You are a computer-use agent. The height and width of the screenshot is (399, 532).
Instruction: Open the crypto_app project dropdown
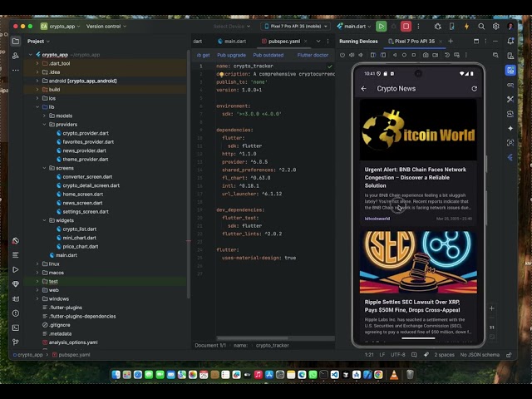tap(61, 26)
